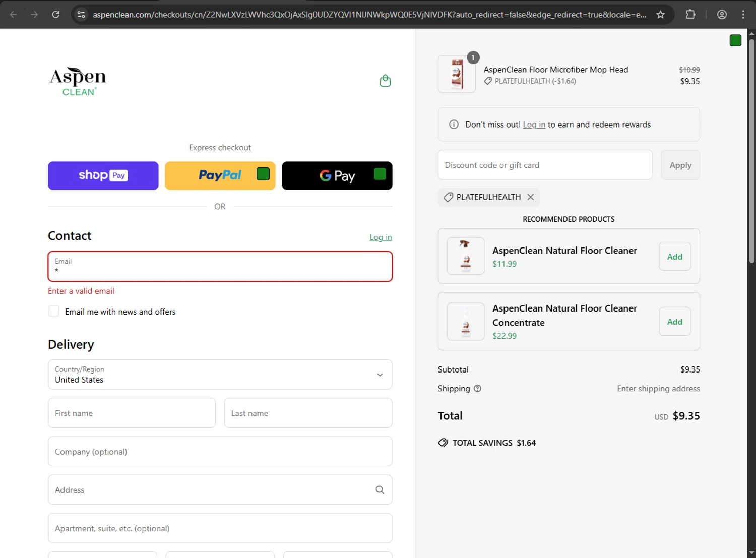Click the Apartment, suite, etc. field
The width and height of the screenshot is (756, 558).
220,528
